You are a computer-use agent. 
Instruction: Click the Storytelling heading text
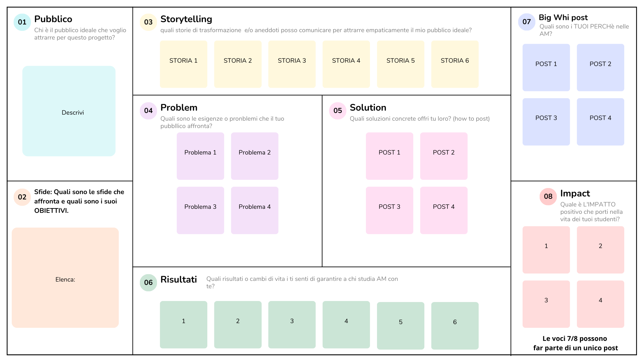186,19
